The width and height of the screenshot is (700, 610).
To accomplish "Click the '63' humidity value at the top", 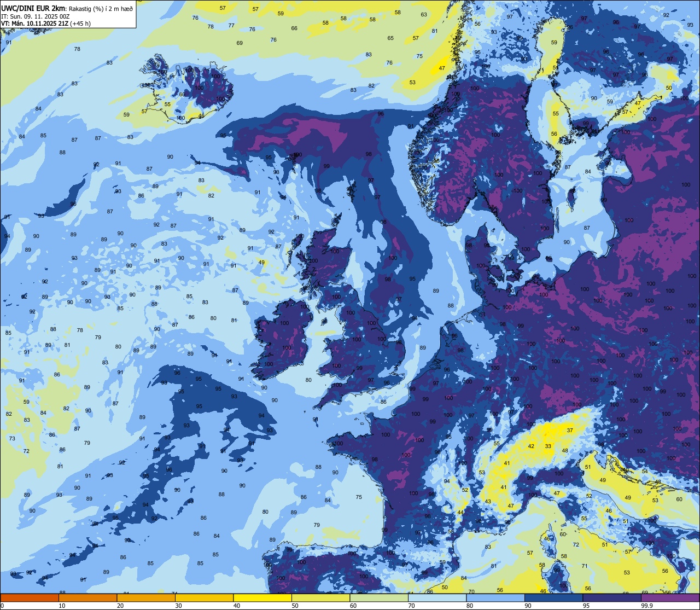I will (x=424, y=15).
